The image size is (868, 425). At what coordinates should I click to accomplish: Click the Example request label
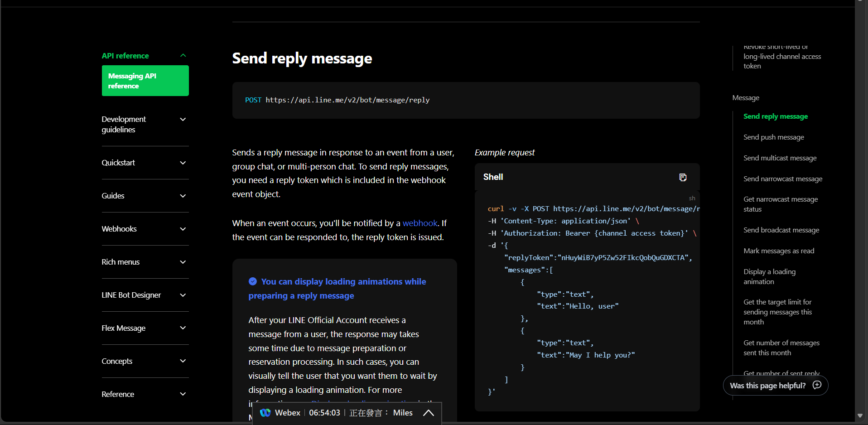[x=505, y=153]
